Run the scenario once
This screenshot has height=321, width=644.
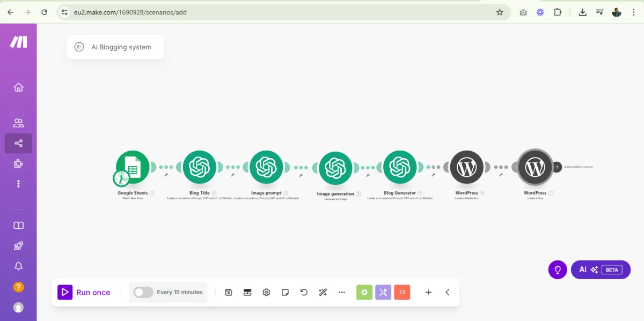[x=85, y=292]
